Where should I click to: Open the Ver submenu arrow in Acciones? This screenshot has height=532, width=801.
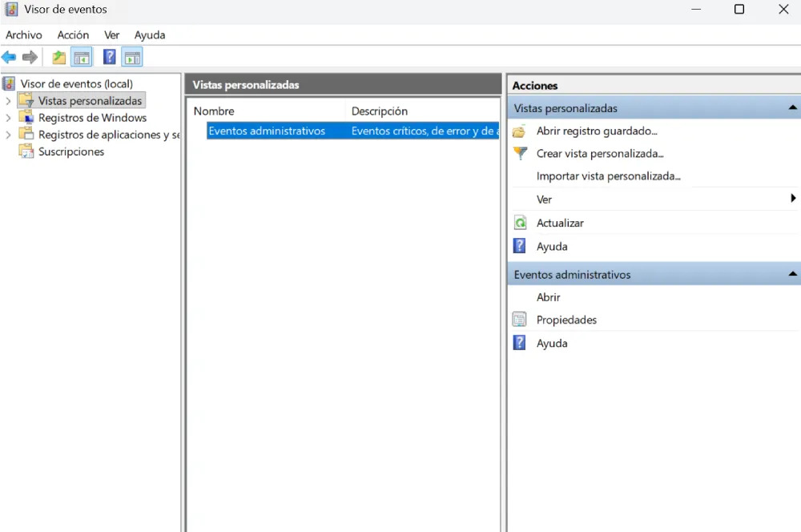(x=792, y=199)
